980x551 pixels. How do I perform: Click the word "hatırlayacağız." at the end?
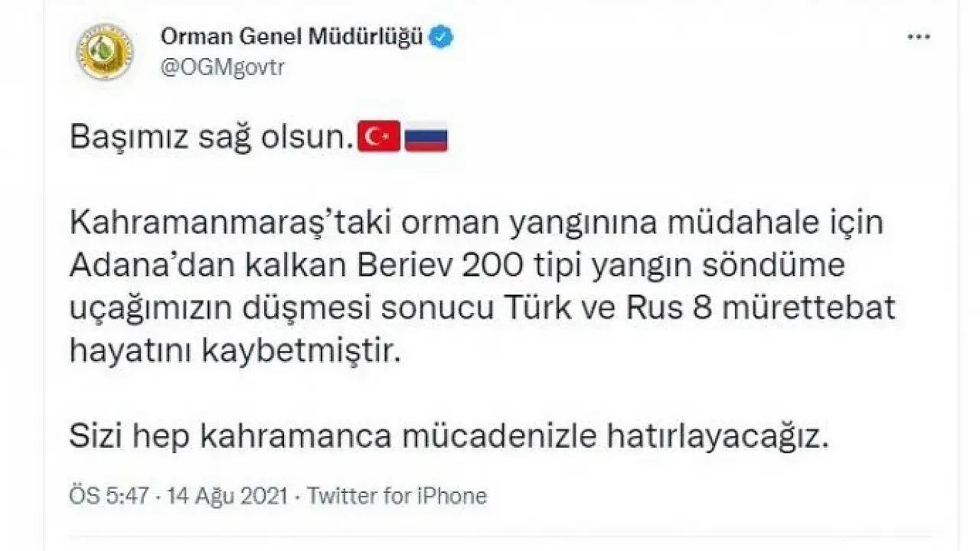coord(717,436)
